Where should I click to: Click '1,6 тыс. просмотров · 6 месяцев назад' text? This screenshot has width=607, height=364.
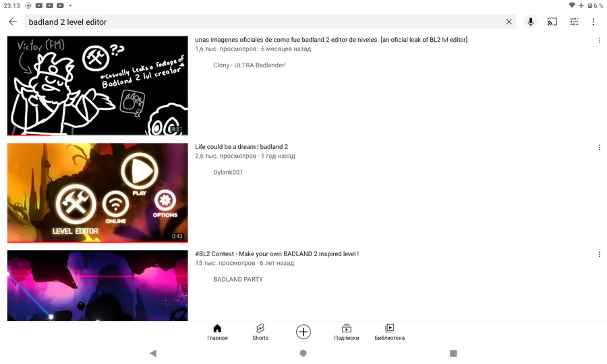click(253, 49)
